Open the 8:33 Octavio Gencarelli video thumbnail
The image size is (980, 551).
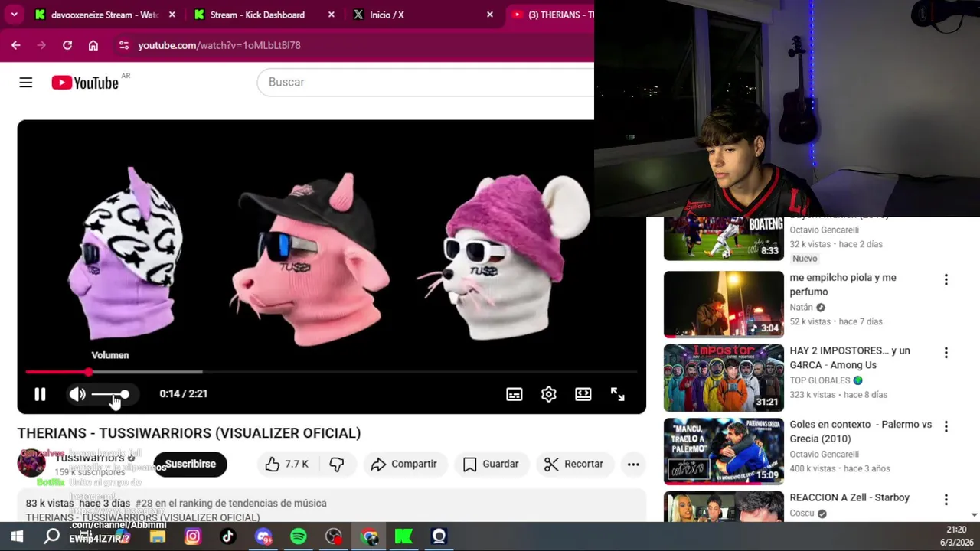pyautogui.click(x=724, y=239)
